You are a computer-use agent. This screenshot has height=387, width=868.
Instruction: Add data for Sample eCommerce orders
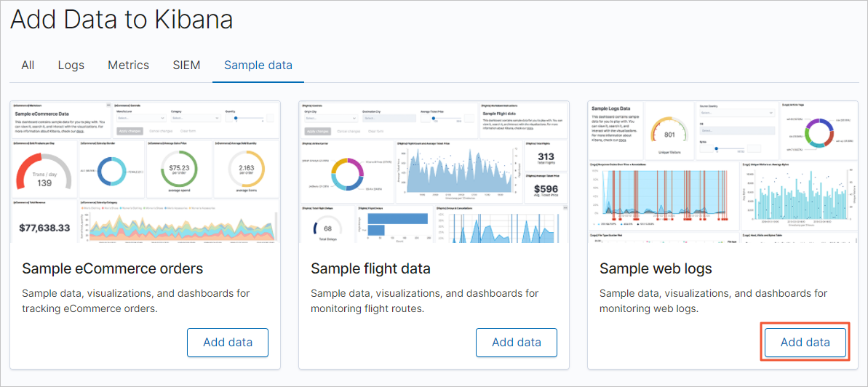[x=228, y=342]
